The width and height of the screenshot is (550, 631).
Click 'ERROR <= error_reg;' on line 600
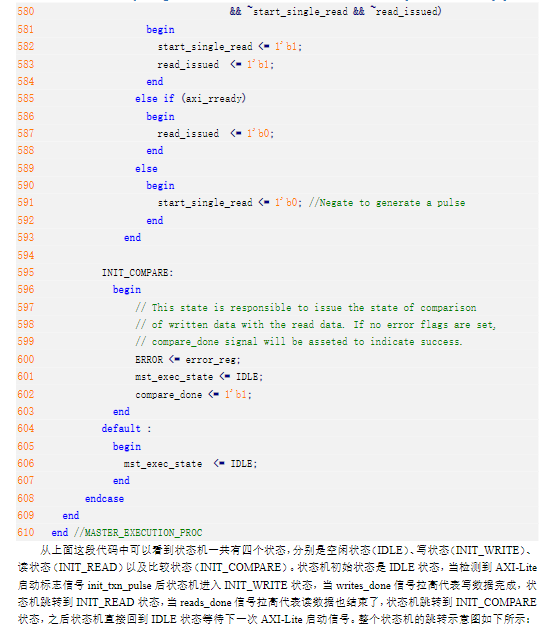pos(188,360)
